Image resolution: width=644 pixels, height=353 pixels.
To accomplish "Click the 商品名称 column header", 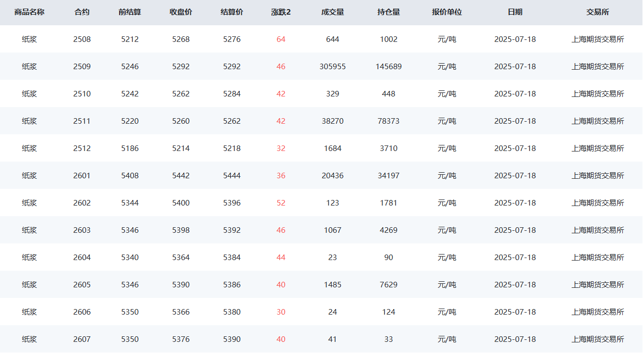I will pos(29,12).
